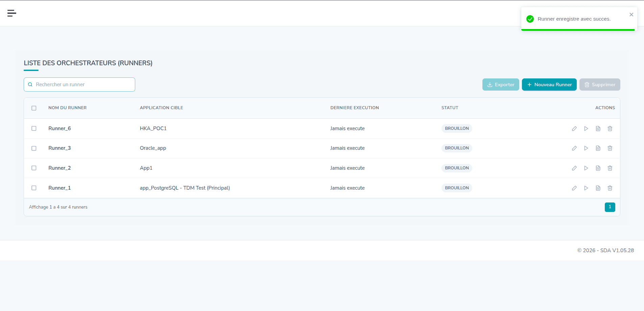The width and height of the screenshot is (644, 311).
Task: Edit Runner_3 with the pencil icon
Action: pos(574,148)
